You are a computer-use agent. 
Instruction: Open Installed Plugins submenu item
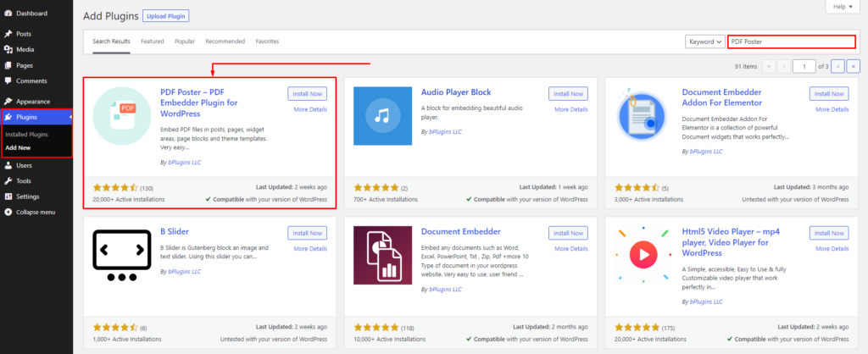coord(26,135)
